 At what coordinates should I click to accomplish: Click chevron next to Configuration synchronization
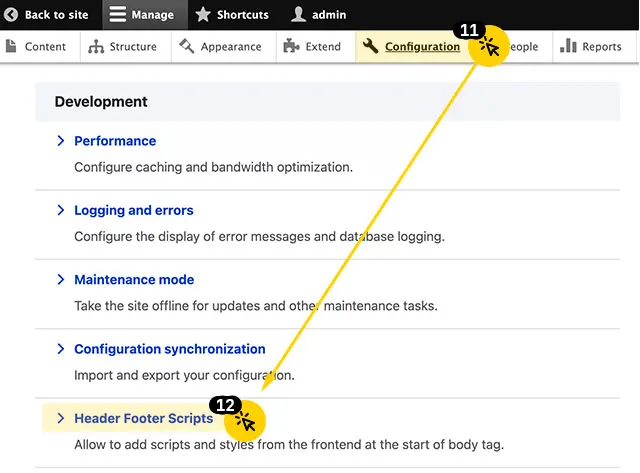[x=61, y=350]
